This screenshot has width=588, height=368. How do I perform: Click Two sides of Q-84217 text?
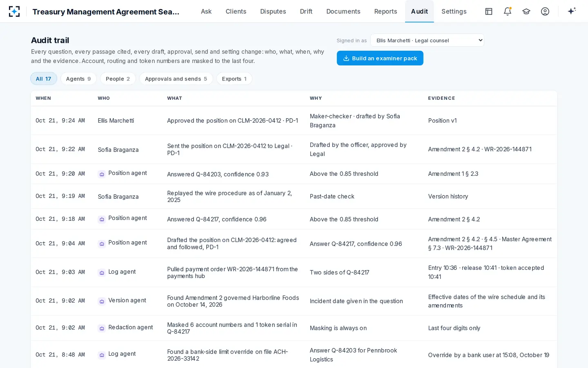(339, 272)
